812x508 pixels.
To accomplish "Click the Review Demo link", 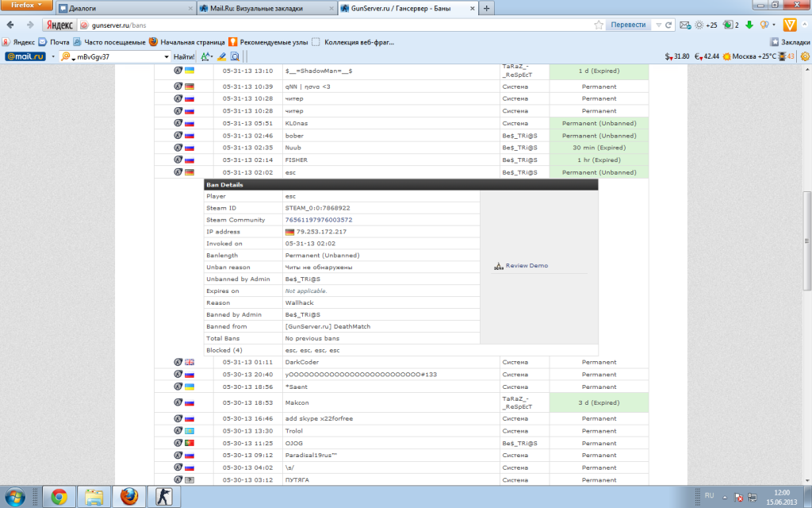I will click(x=526, y=266).
